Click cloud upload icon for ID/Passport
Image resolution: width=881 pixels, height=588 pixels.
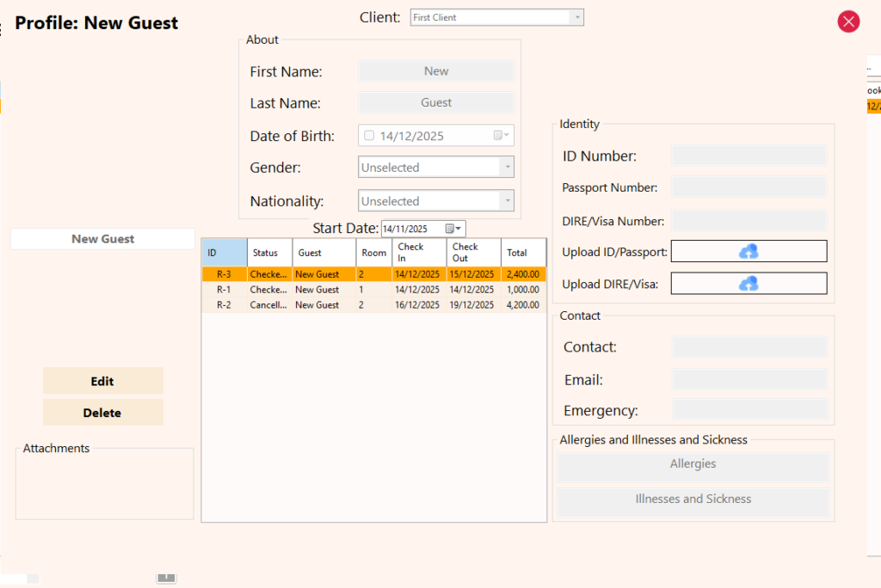tap(749, 251)
